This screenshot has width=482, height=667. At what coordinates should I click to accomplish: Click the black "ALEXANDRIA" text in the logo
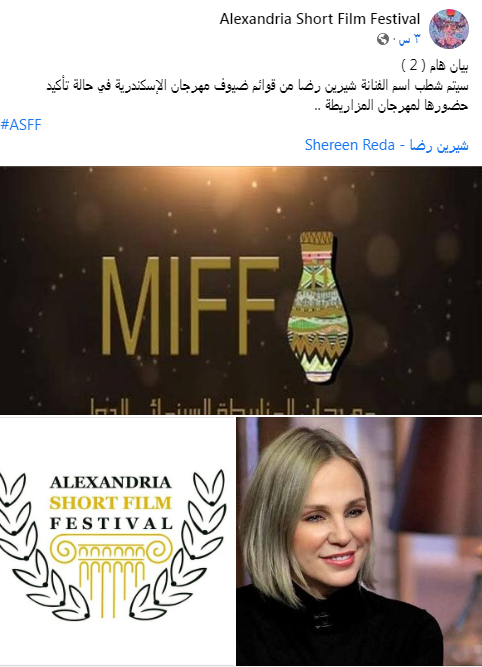point(111,483)
